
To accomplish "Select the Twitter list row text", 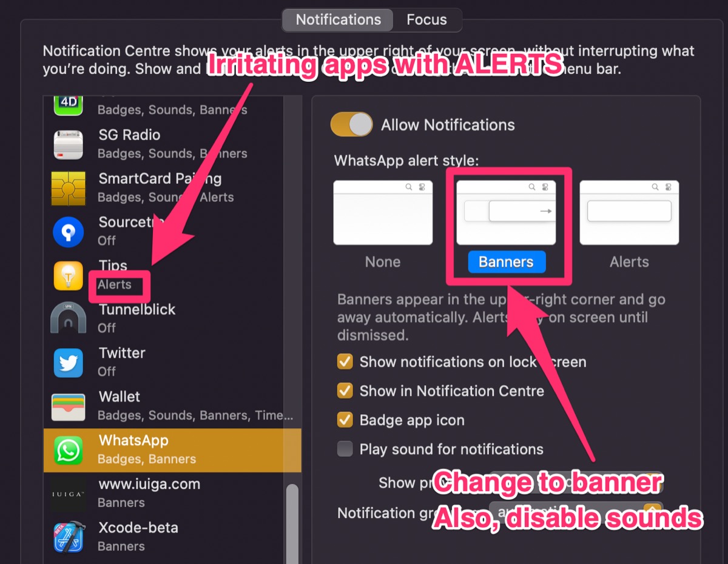I will [x=122, y=362].
